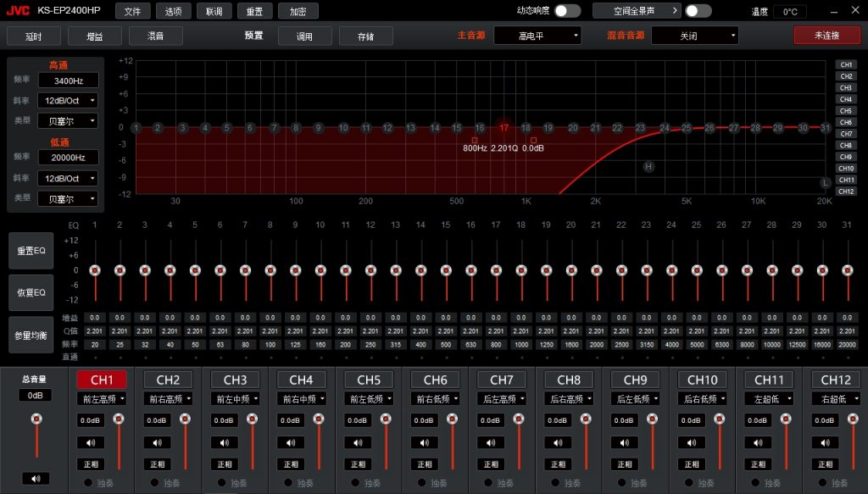This screenshot has height=494, width=868.
Task: Open the CH7 后左高频 output dropdown
Action: coord(502,399)
